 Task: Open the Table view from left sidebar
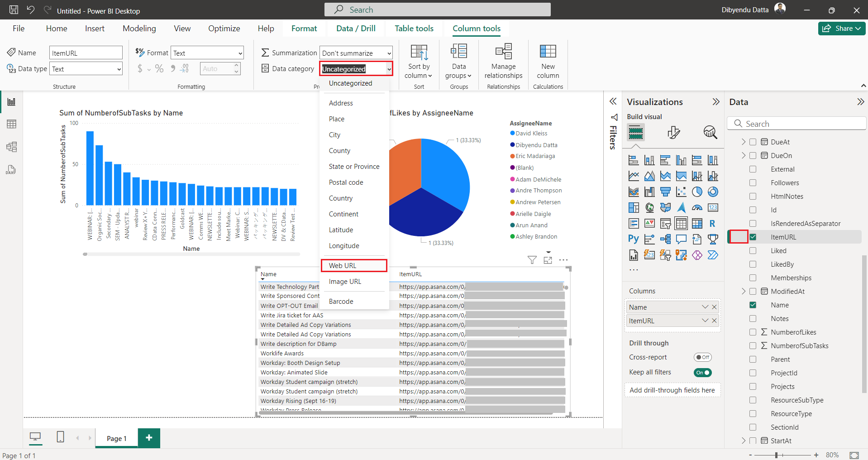[x=11, y=124]
